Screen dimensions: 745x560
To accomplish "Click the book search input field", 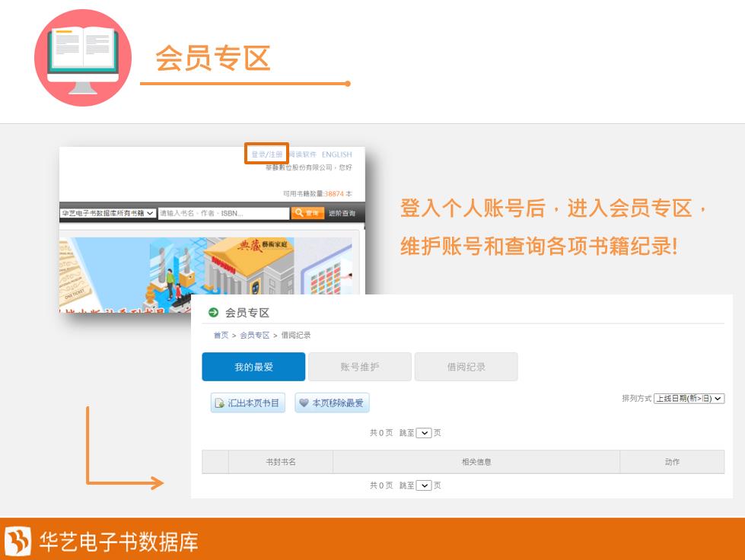I will (x=223, y=214).
